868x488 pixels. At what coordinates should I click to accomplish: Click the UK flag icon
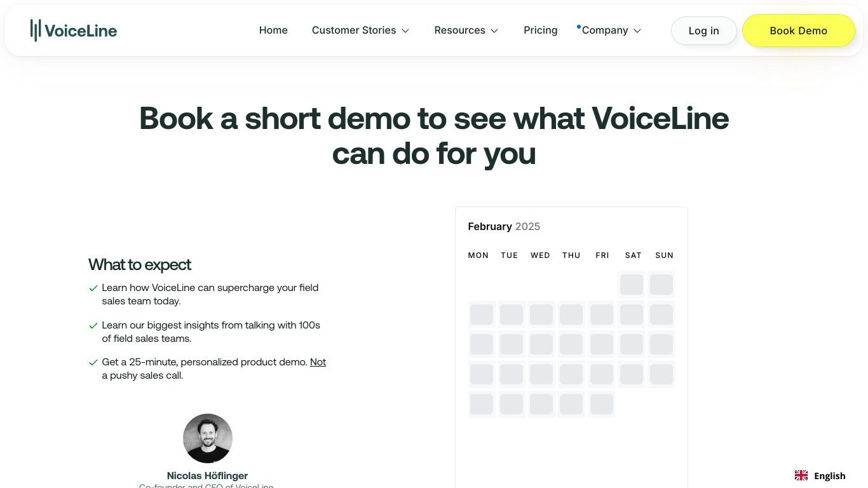(x=801, y=475)
